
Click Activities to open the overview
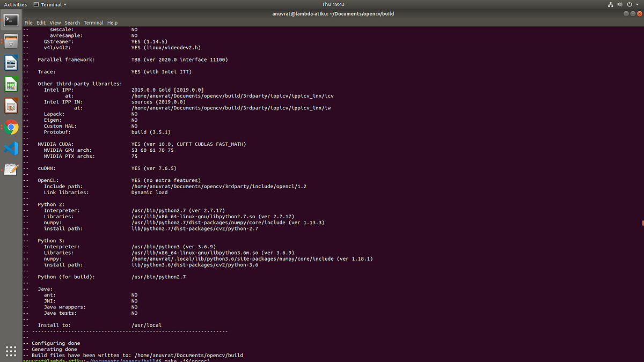coord(16,4)
